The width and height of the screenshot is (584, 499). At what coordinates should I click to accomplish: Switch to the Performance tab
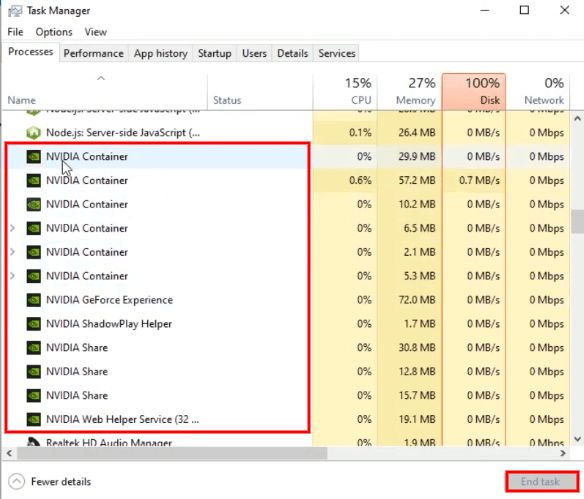point(93,54)
